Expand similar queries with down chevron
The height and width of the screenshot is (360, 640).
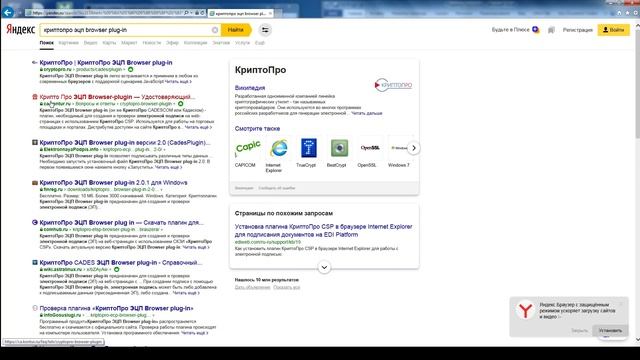(x=324, y=267)
